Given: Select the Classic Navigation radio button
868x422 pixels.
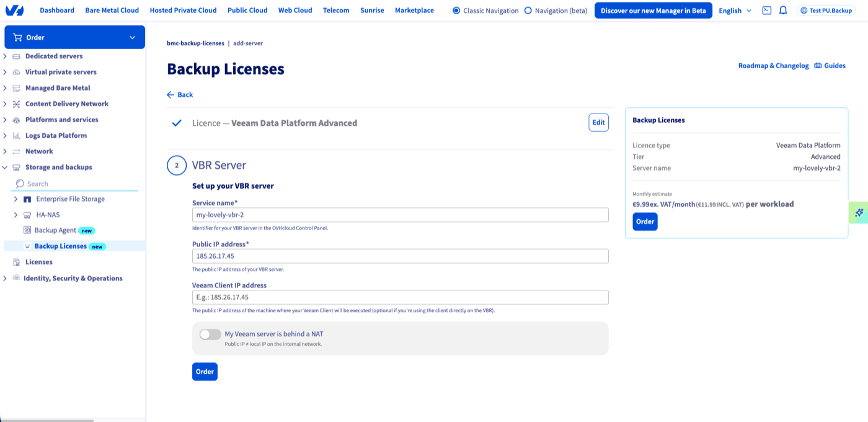Looking at the screenshot, I should [x=457, y=11].
